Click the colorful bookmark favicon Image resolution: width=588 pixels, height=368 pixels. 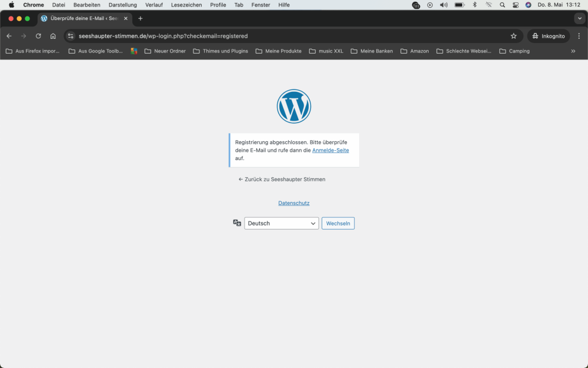click(134, 51)
